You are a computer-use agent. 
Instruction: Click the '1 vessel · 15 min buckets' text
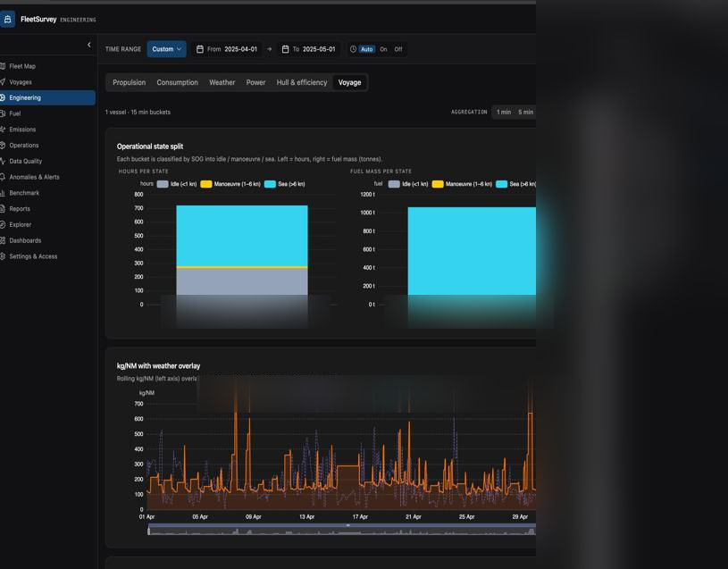138,112
